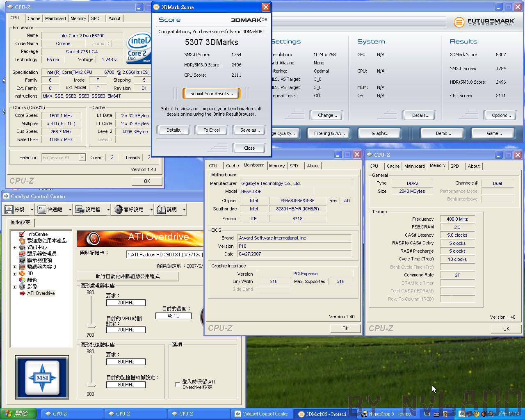Image resolution: width=525 pixels, height=420 pixels.
Task: Click Filtering & AA... button in 3DMark06
Action: pyautogui.click(x=329, y=133)
